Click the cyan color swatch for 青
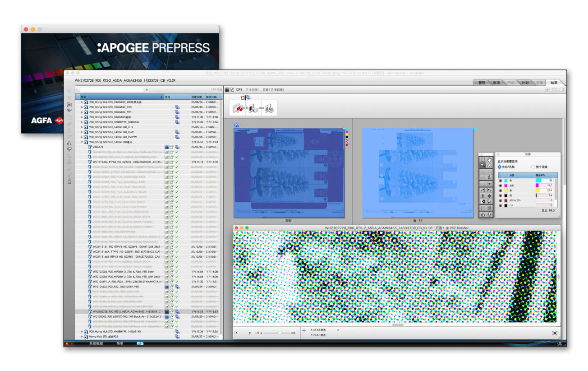 click(x=506, y=181)
